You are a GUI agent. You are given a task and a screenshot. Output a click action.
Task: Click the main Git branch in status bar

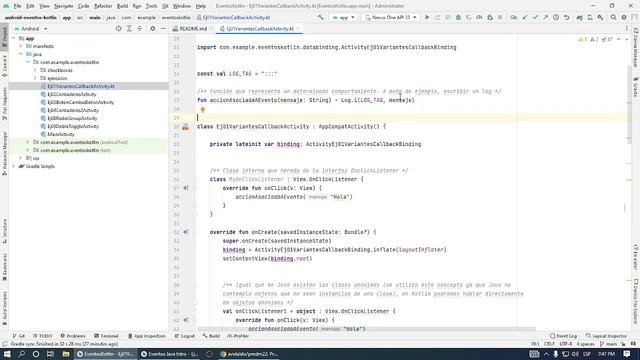click(608, 344)
